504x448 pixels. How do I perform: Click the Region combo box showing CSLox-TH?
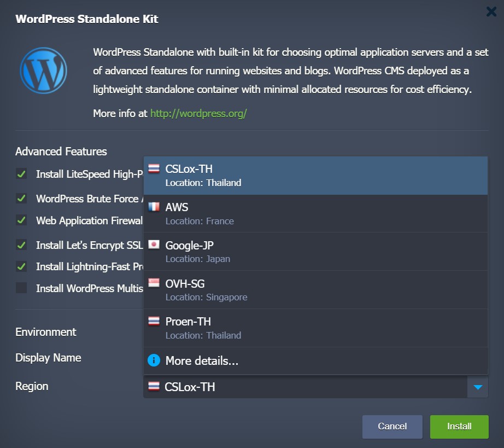click(x=315, y=387)
